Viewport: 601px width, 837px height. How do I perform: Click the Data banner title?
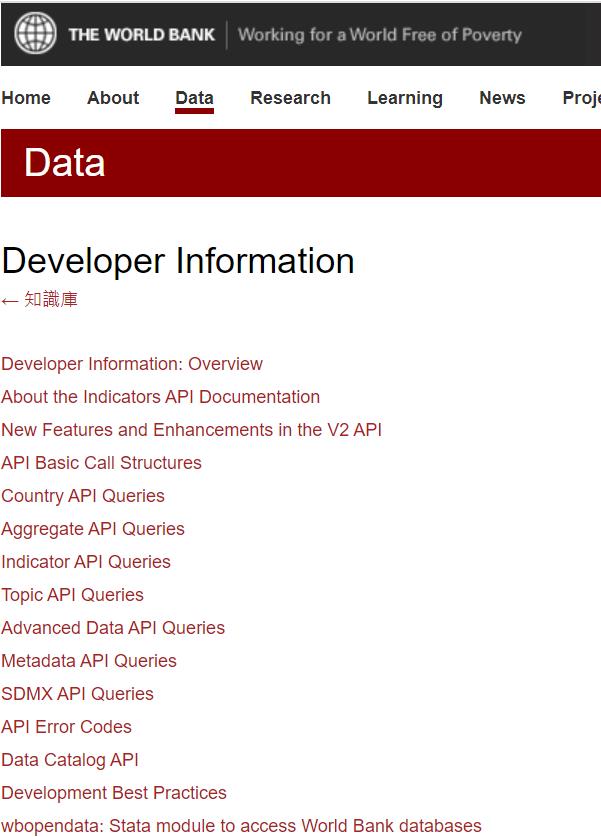click(x=65, y=162)
